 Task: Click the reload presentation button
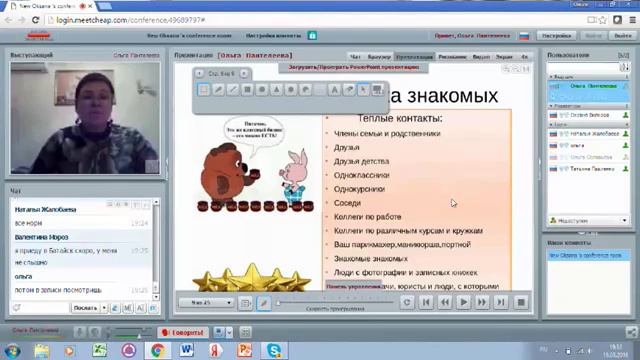407,302
